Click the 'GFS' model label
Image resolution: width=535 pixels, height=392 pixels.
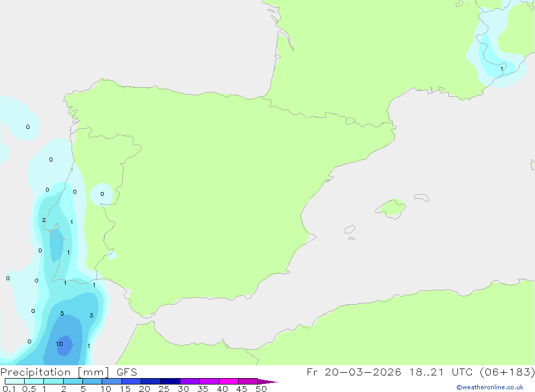127,372
